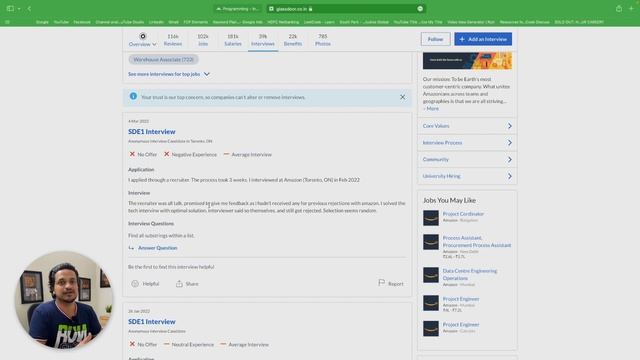Screen dimensions: 640x360
Task: Open the Process Assistant, Procurement job link
Action: tap(477, 241)
